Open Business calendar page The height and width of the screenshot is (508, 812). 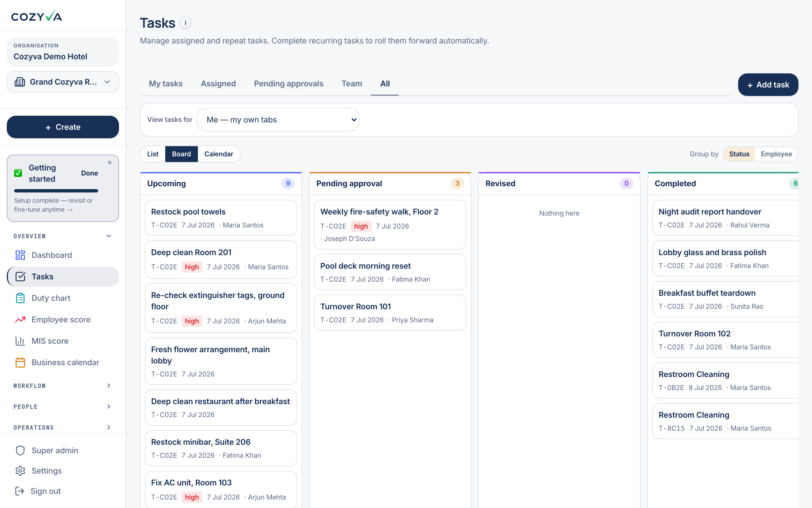point(63,363)
